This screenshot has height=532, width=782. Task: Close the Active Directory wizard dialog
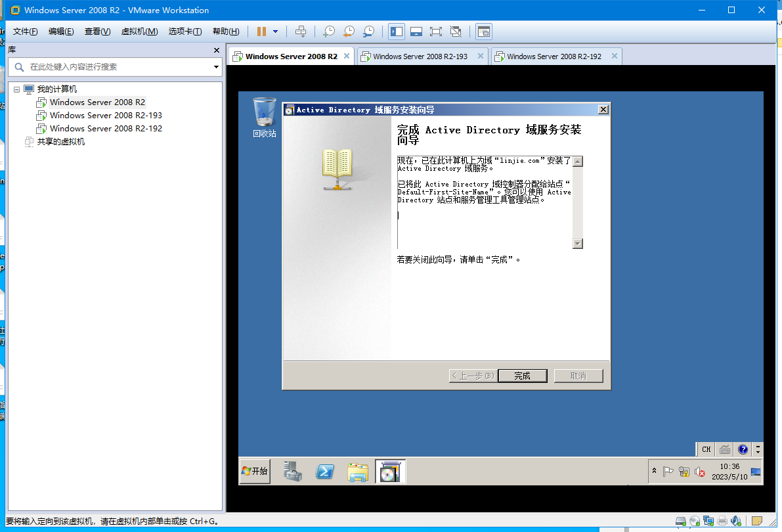pos(603,110)
